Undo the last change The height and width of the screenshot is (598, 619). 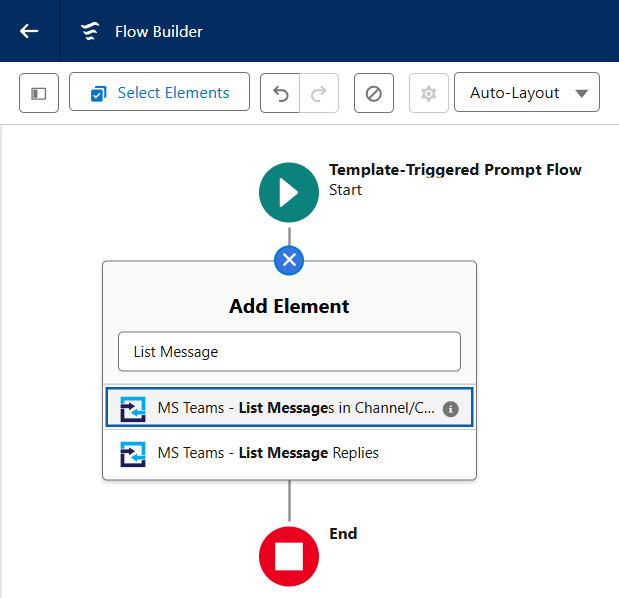[x=280, y=93]
